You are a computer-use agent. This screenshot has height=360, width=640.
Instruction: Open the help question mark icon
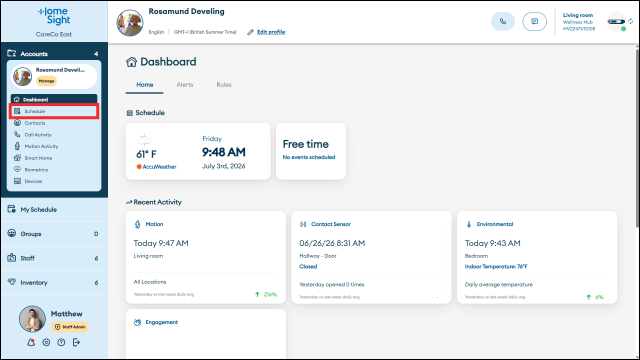click(61, 342)
